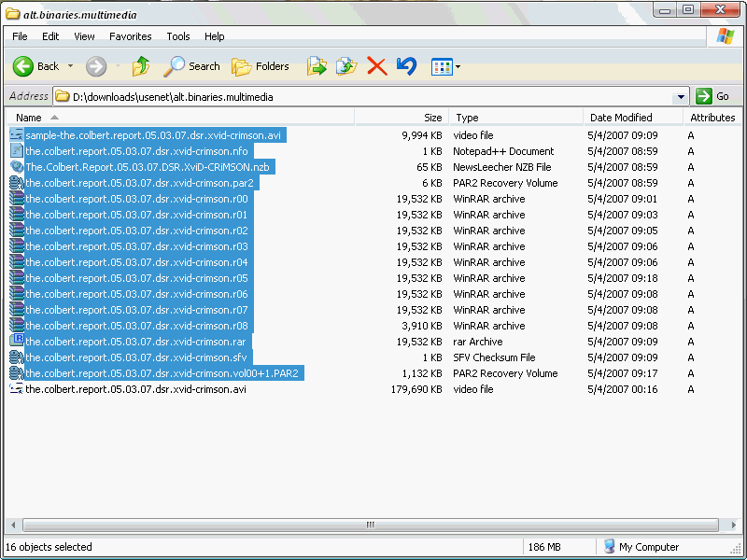This screenshot has height=560, width=747.
Task: Click the greyed Forward arrow button
Action: coord(96,66)
